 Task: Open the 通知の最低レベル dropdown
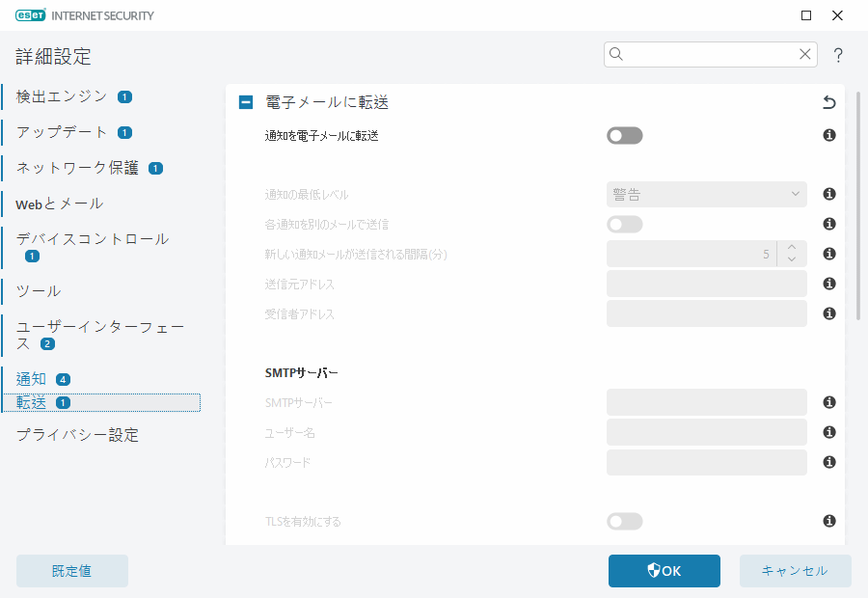[x=706, y=194]
